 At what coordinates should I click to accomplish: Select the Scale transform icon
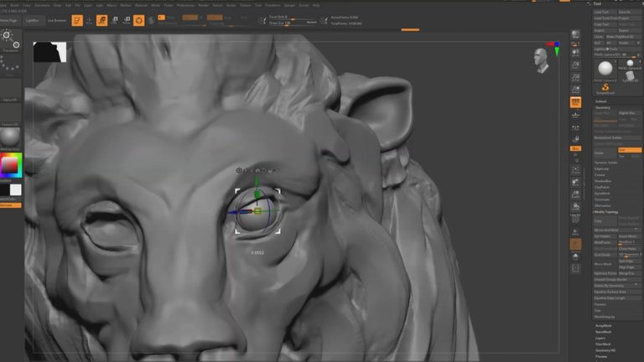(115, 20)
